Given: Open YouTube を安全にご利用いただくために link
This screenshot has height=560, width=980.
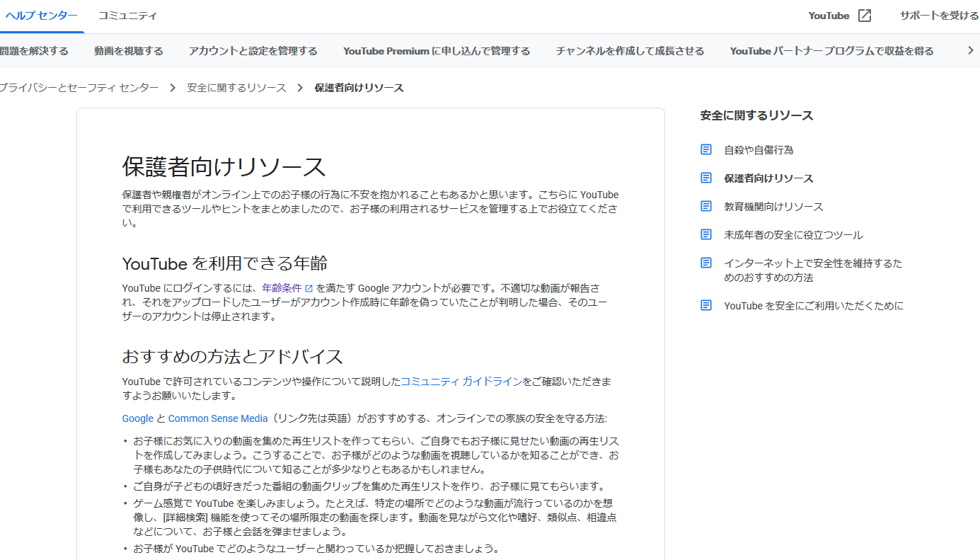Looking at the screenshot, I should (814, 306).
